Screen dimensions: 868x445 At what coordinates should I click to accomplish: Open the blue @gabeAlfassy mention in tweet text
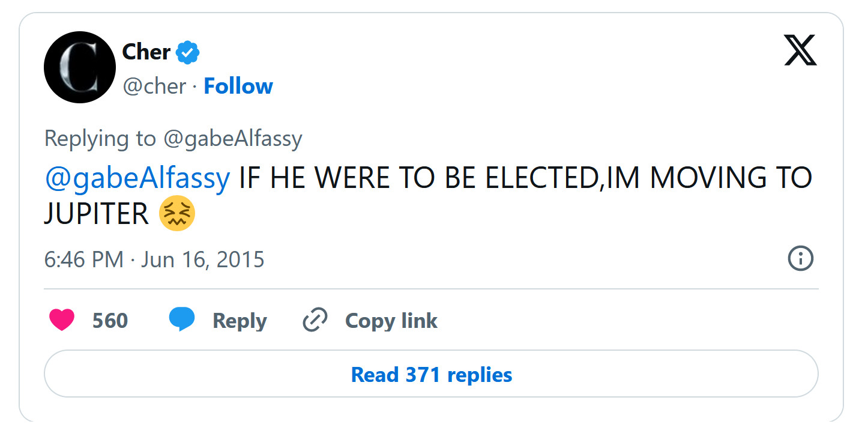[x=137, y=178]
